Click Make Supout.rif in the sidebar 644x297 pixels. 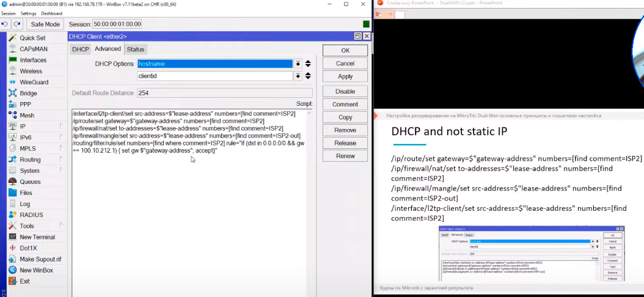40,259
